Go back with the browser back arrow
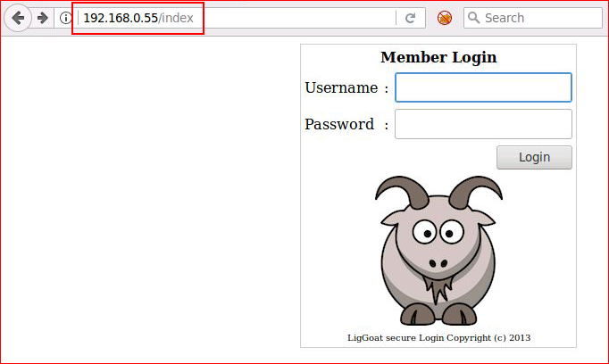 pos(18,18)
